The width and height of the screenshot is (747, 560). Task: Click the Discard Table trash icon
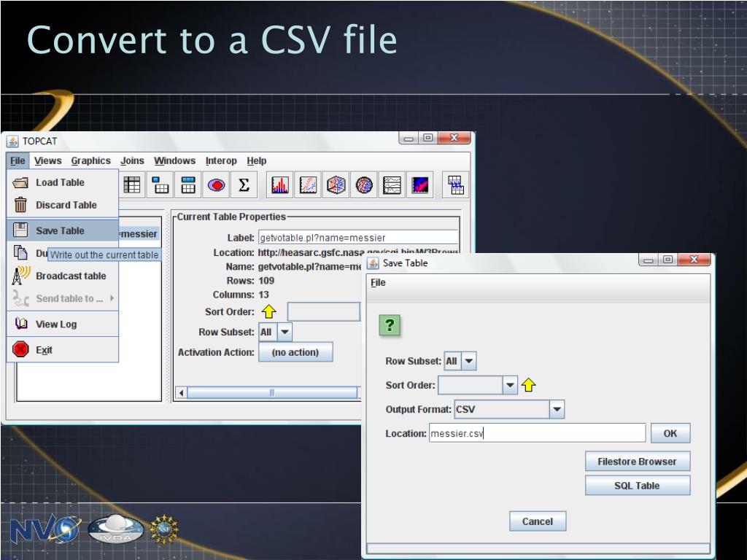[20, 205]
